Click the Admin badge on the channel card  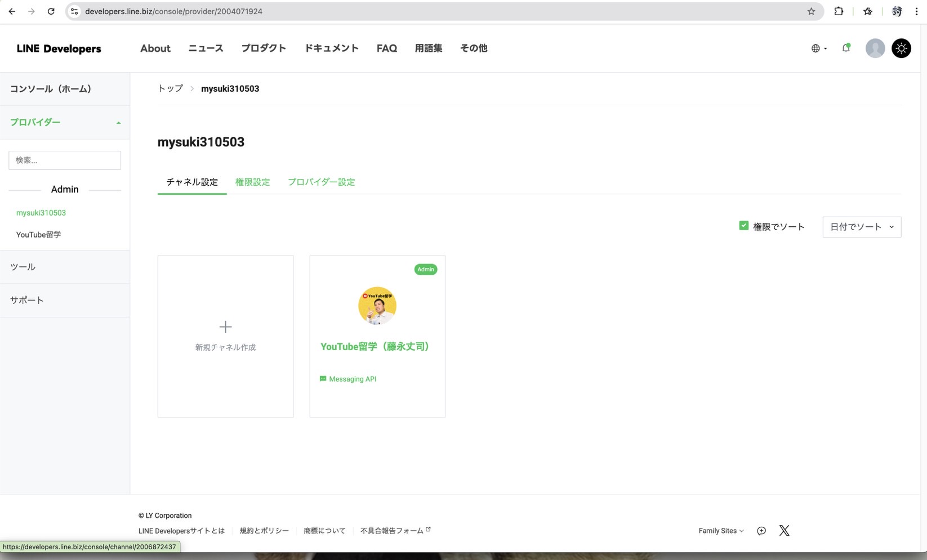click(426, 269)
